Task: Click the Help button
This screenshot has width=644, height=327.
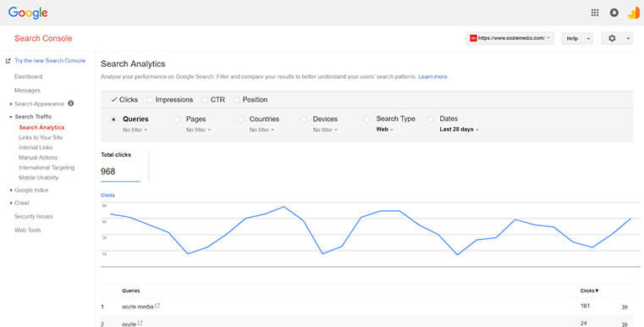Action: point(573,39)
